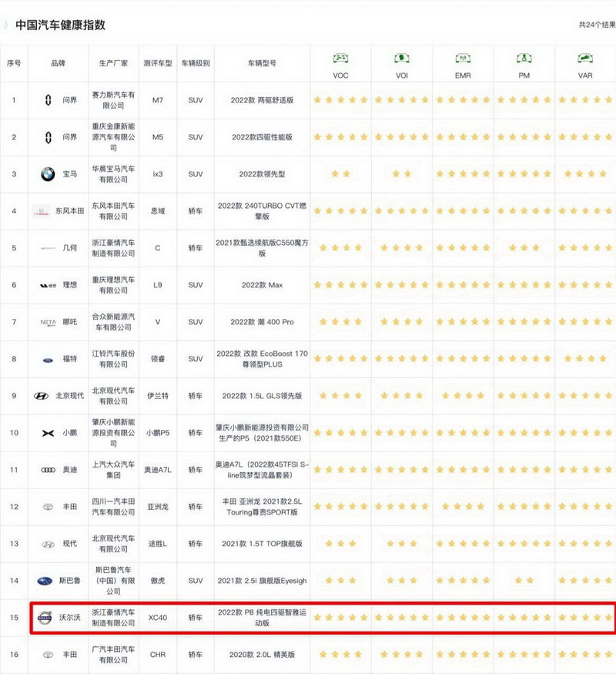Select the Audi four-rings logo

48,470
